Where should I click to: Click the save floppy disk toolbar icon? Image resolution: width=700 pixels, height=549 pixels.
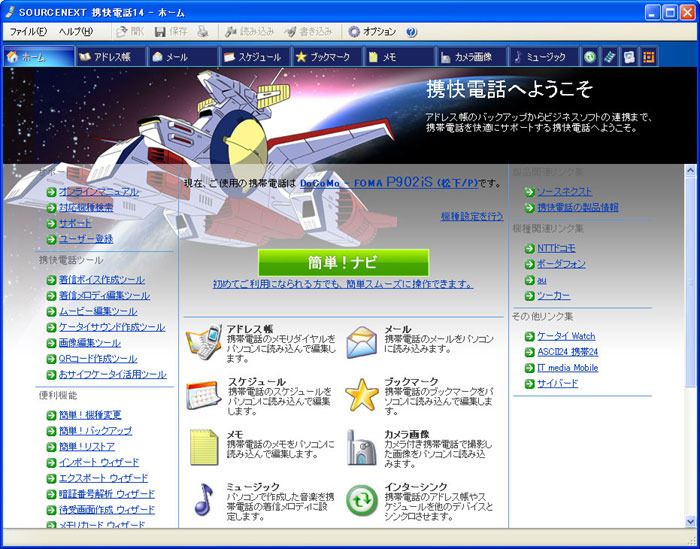coord(160,32)
